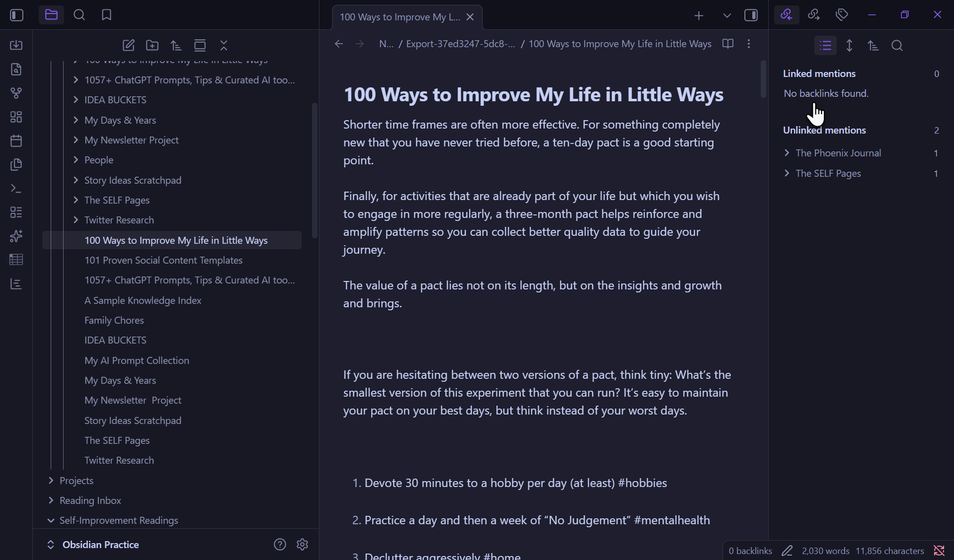The image size is (954, 560).
Task: Click the #hobbies tag link
Action: (x=642, y=483)
